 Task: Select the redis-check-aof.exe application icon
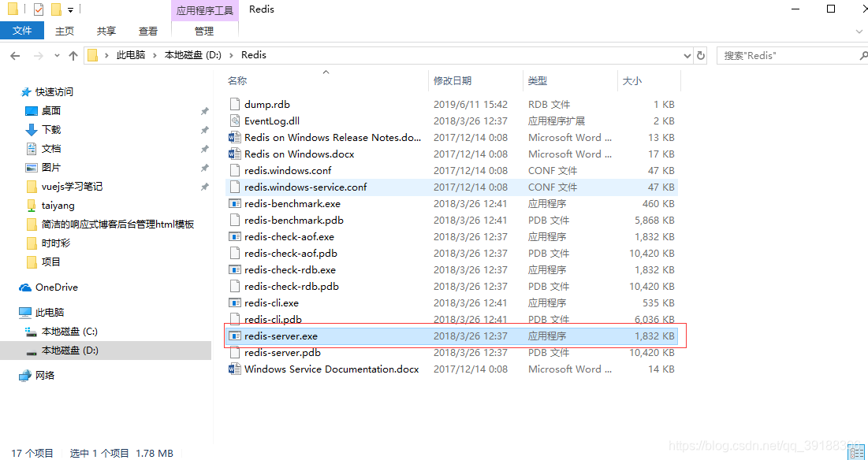pyautogui.click(x=235, y=237)
